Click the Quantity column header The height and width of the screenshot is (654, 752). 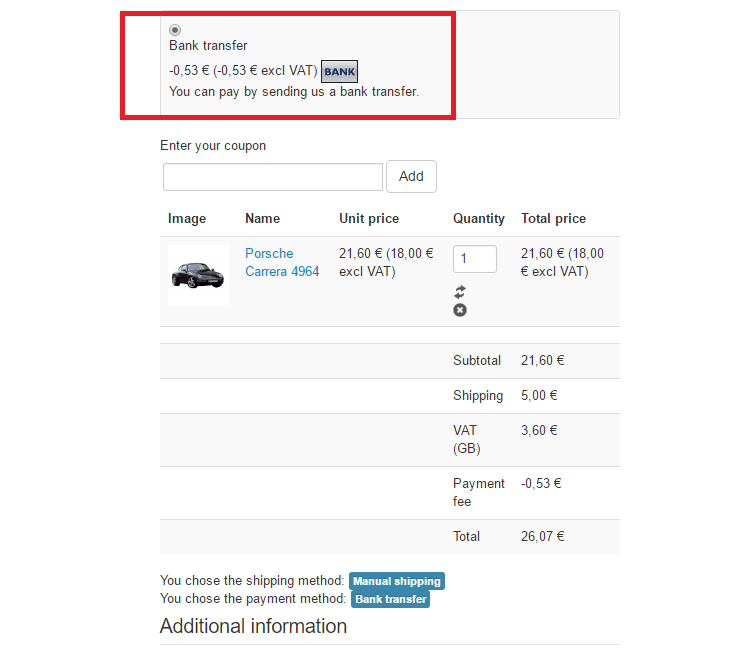point(479,218)
